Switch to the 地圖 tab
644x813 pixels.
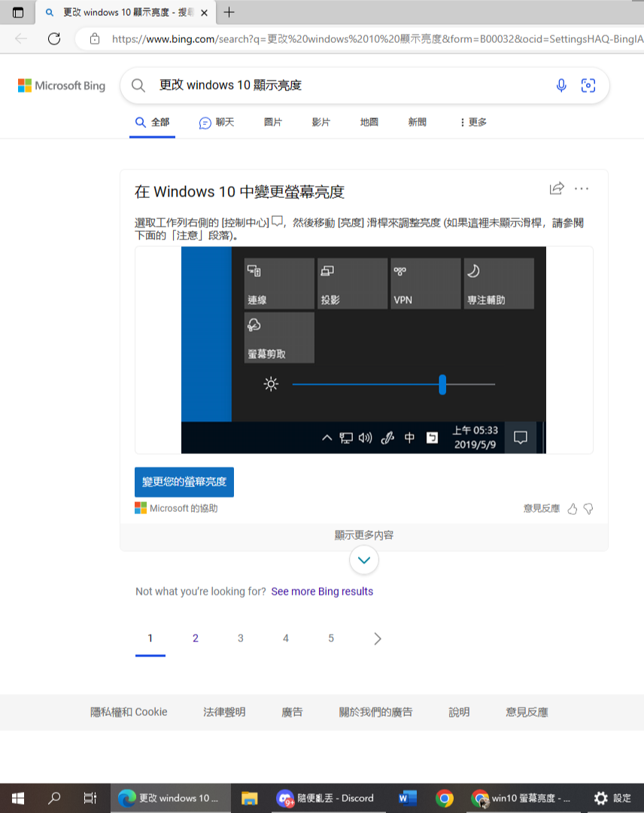[369, 123]
